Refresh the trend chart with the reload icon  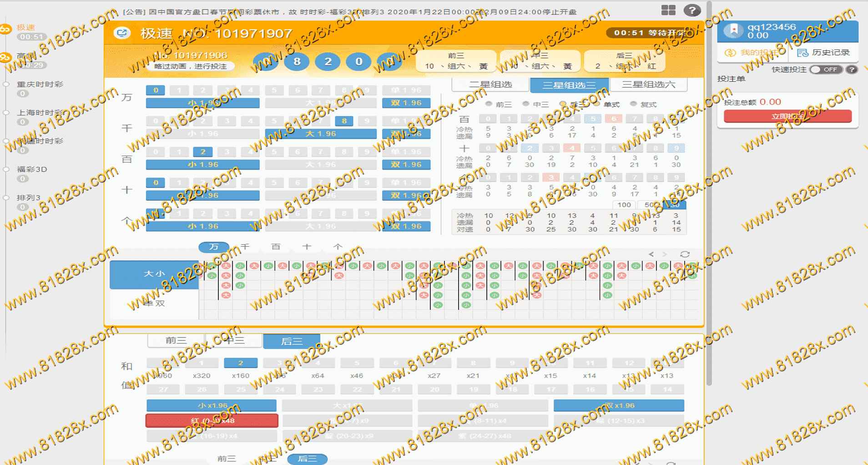coord(685,254)
